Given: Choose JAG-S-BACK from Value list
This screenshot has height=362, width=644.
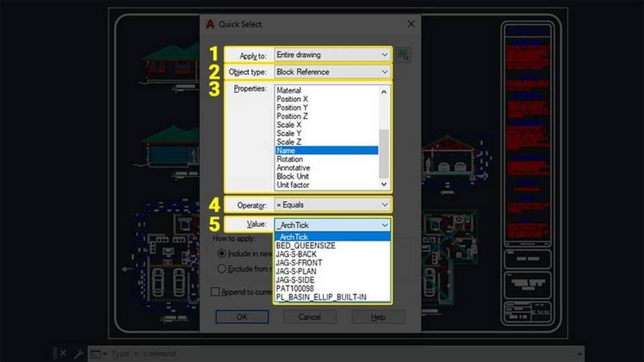Looking at the screenshot, I should 332,254.
